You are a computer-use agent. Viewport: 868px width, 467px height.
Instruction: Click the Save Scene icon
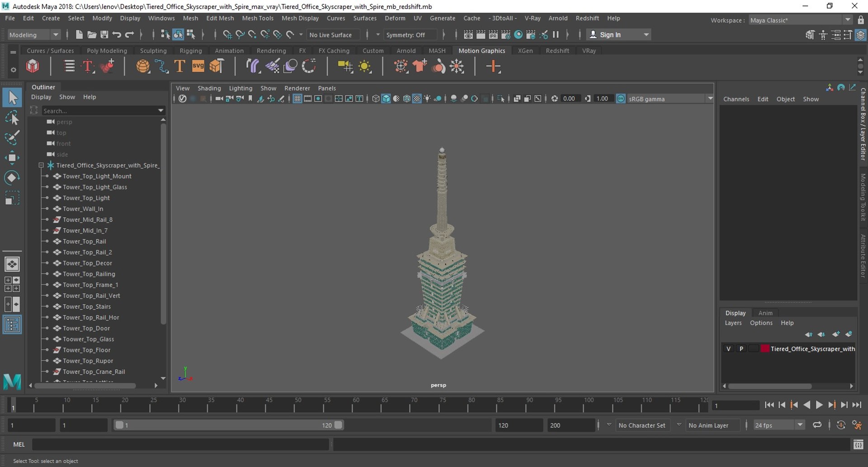point(104,35)
